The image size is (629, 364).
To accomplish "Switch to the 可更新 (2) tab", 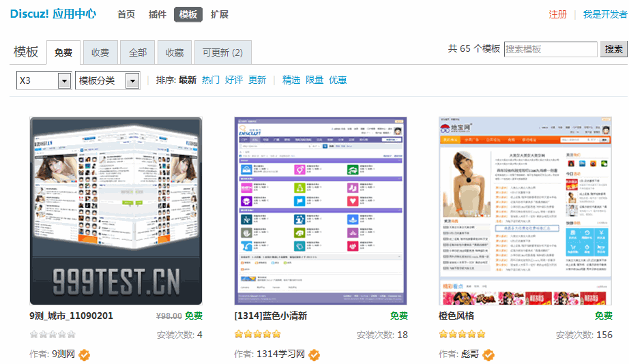I will point(222,52).
